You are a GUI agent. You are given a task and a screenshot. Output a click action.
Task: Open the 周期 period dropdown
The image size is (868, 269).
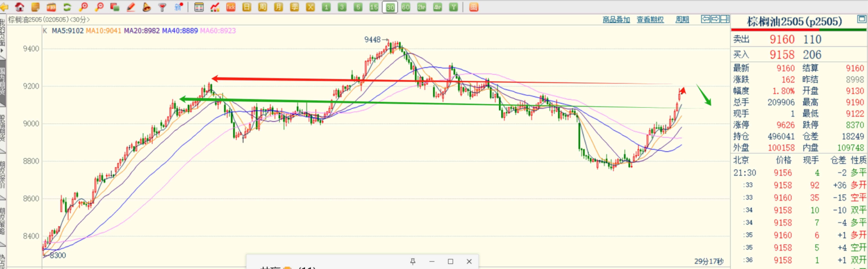click(x=682, y=20)
